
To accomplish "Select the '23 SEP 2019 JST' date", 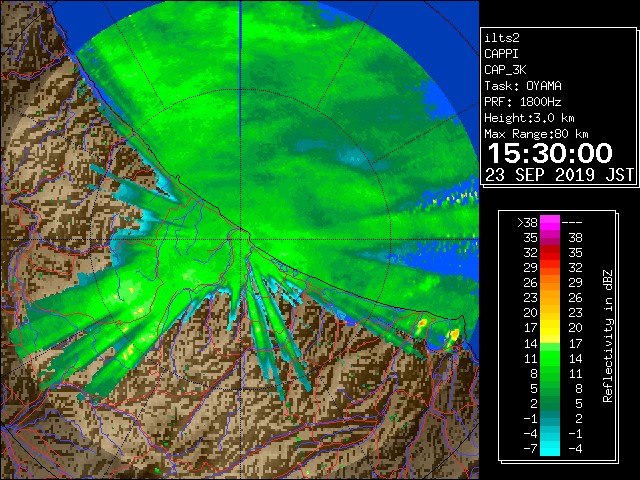I will coord(559,175).
